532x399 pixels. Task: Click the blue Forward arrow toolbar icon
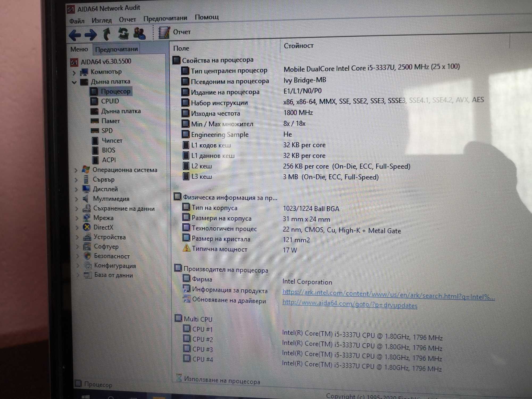point(90,35)
